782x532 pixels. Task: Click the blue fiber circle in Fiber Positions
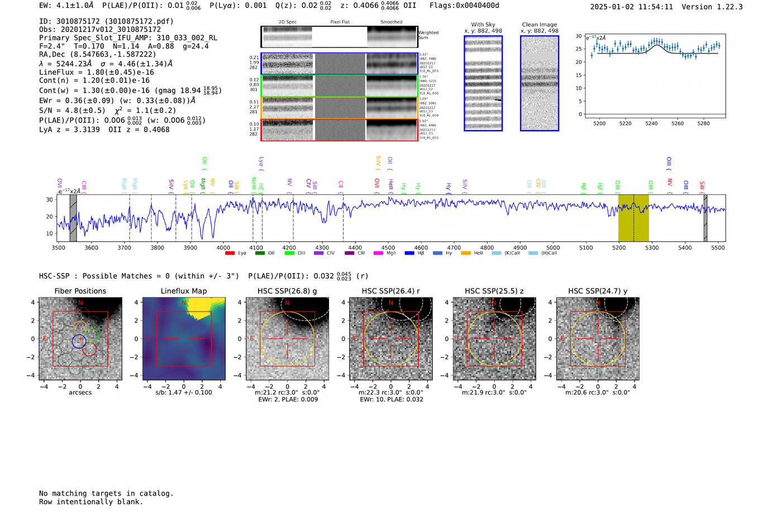(79, 342)
